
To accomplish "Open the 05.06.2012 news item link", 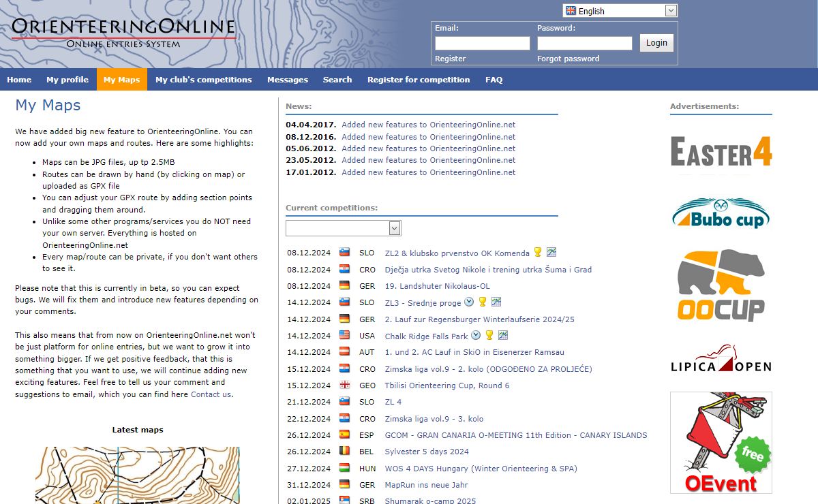I will point(429,148).
